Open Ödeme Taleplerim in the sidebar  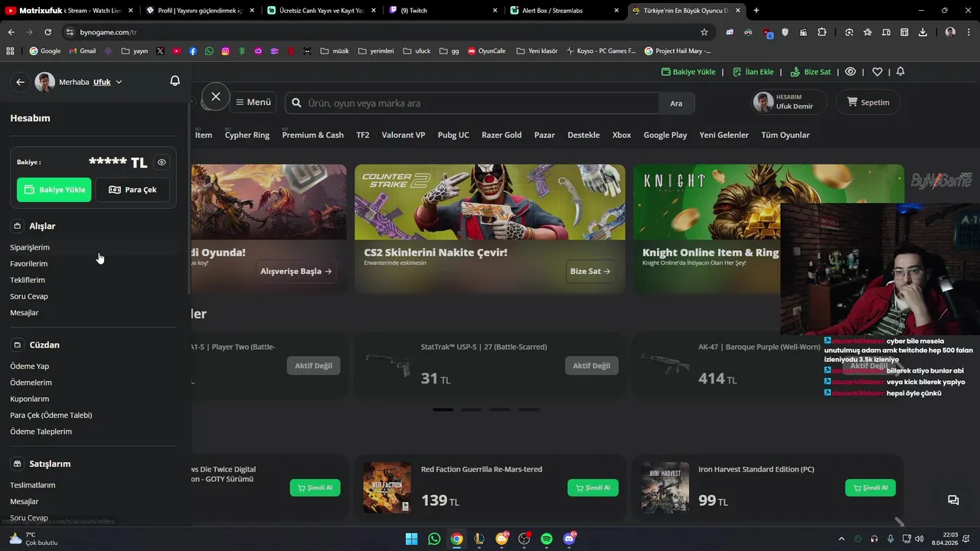[41, 432]
